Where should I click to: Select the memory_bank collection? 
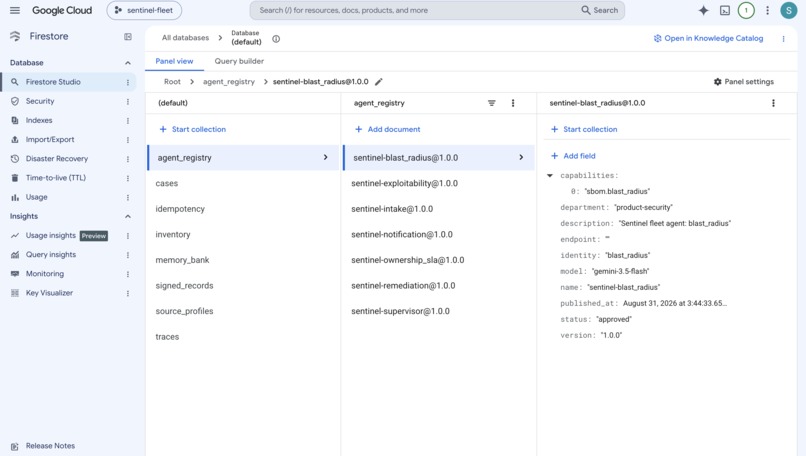click(x=243, y=260)
